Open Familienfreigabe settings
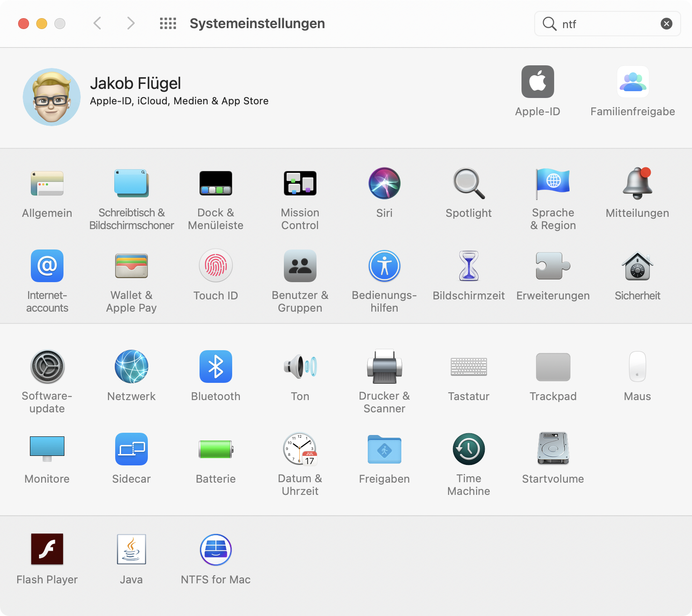The image size is (692, 616). point(633,82)
